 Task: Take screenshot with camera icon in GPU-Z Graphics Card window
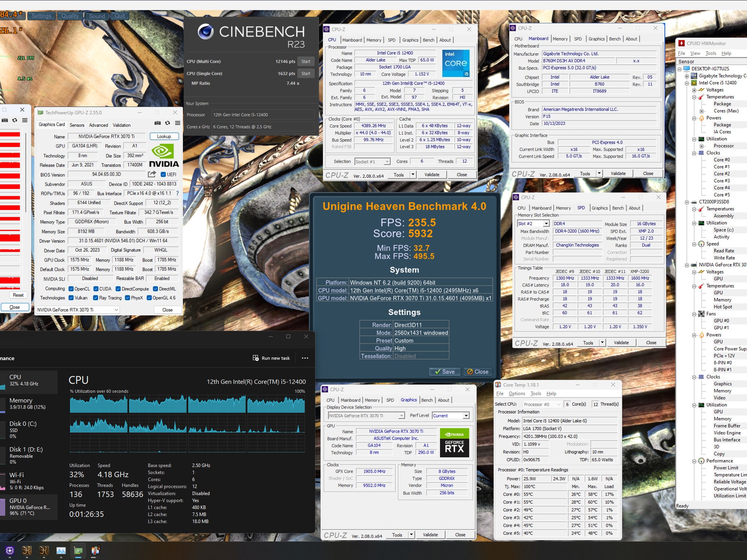point(157,123)
